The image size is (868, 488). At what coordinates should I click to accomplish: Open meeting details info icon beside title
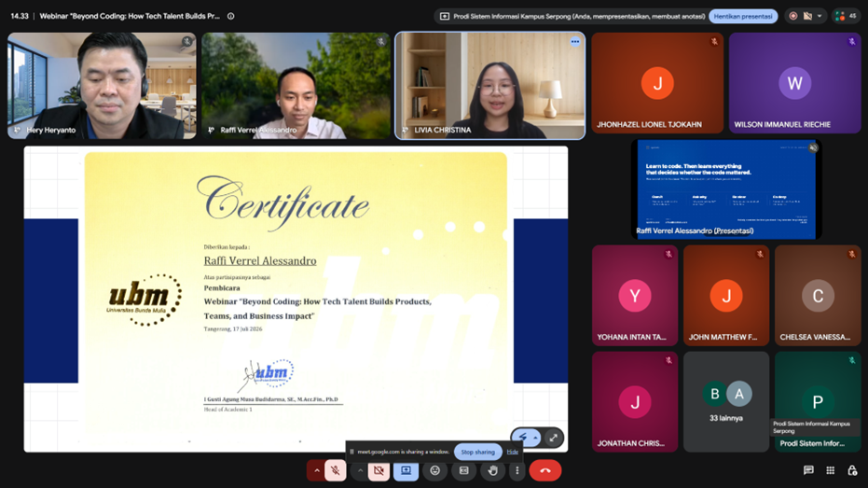coord(231,16)
